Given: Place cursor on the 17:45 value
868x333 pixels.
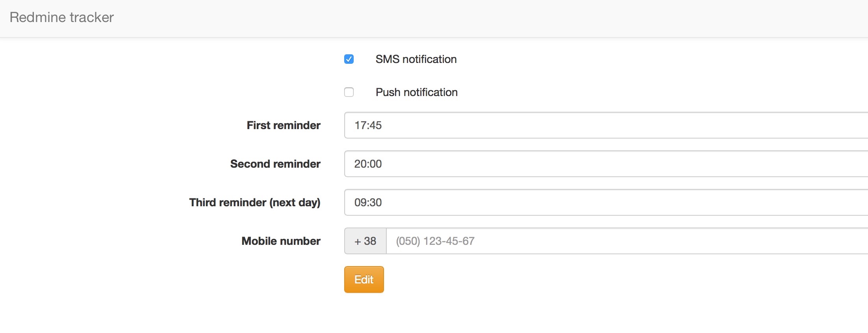Looking at the screenshot, I should 368,125.
